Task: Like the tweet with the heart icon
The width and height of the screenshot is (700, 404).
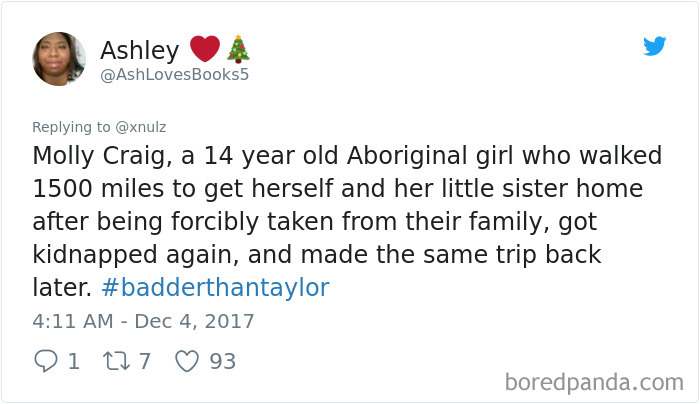Action: coord(187,361)
